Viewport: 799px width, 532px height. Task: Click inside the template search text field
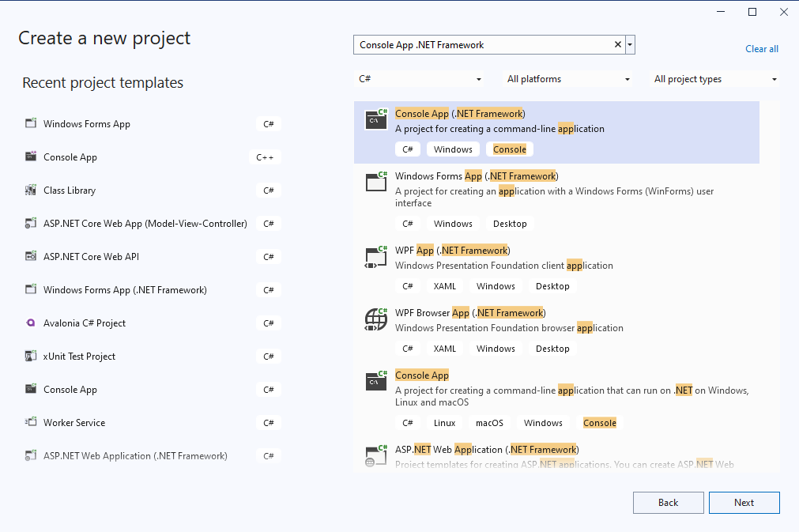[482, 45]
